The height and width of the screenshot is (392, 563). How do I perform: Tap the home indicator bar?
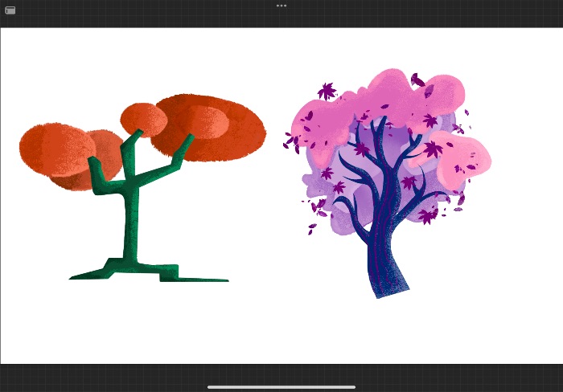[281, 387]
